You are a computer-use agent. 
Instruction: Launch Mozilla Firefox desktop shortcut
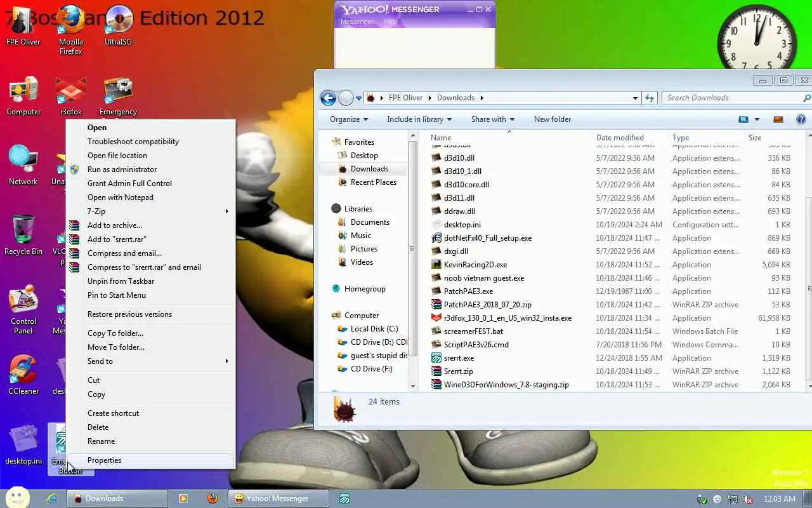click(70, 29)
